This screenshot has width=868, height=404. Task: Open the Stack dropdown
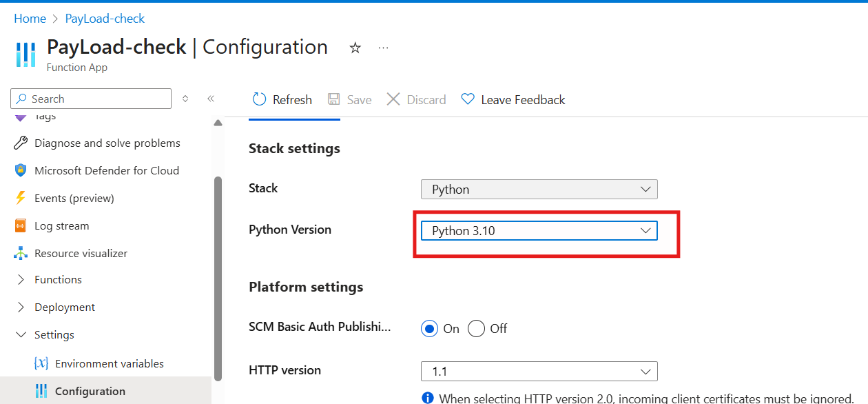(x=539, y=189)
